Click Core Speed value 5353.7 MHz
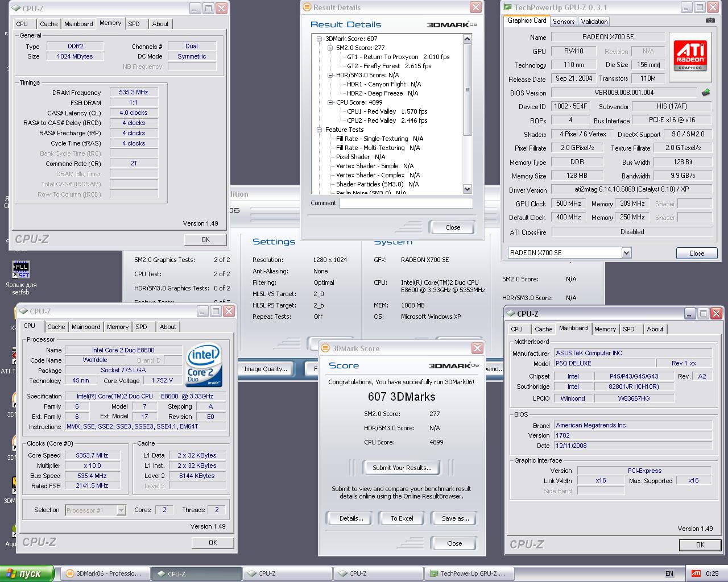 click(x=92, y=455)
